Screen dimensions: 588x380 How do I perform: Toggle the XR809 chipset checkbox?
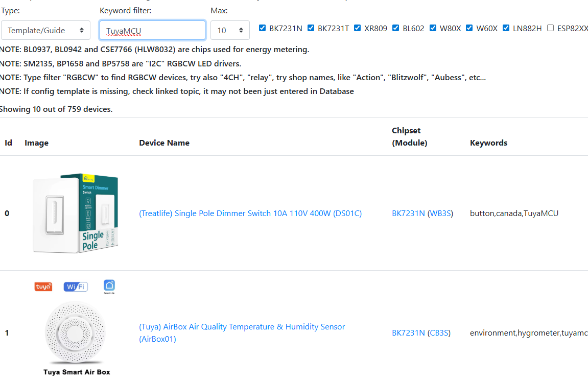click(358, 28)
